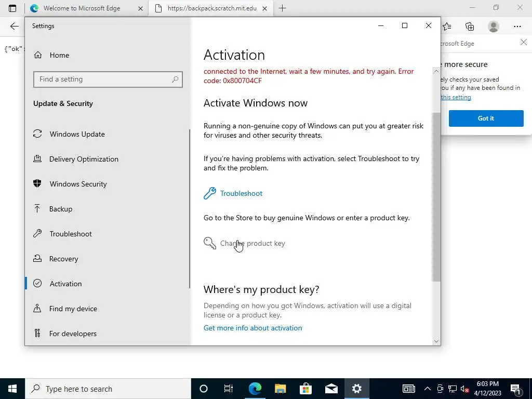
Task: Click the muted volume tray icon
Action: point(464,389)
